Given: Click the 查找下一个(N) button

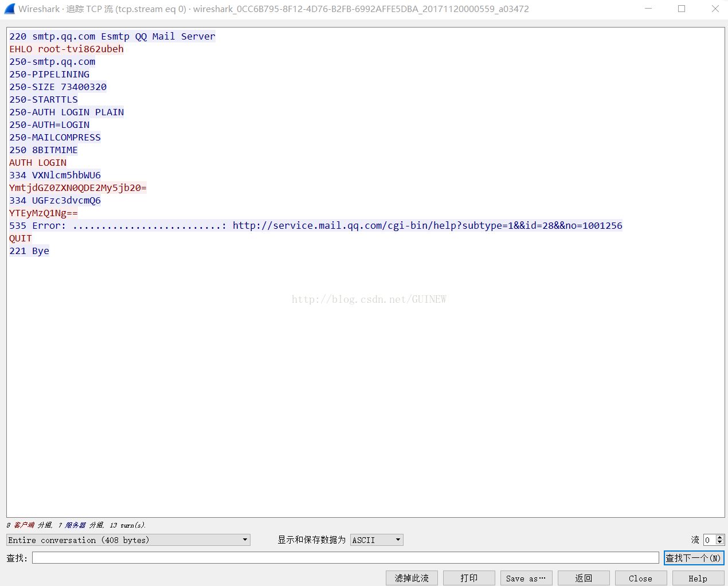Looking at the screenshot, I should pyautogui.click(x=694, y=558).
